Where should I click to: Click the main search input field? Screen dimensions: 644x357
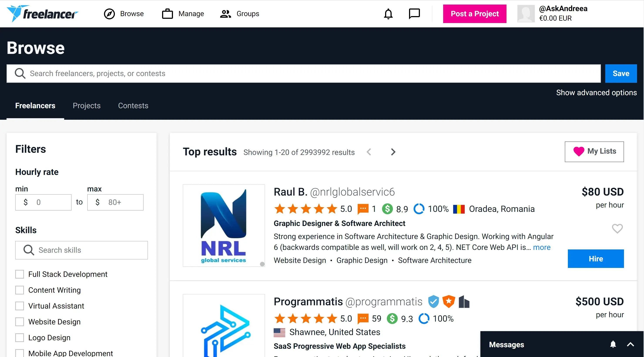coord(304,73)
